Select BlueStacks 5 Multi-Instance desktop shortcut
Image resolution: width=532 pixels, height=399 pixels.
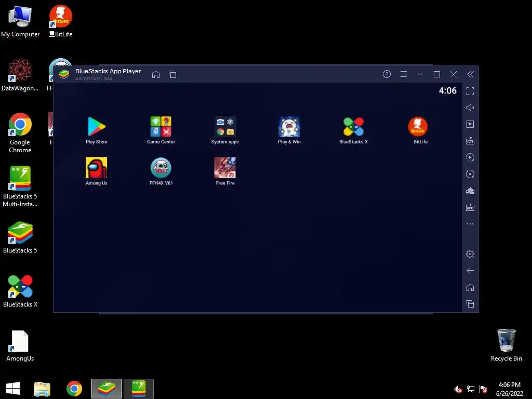click(20, 187)
